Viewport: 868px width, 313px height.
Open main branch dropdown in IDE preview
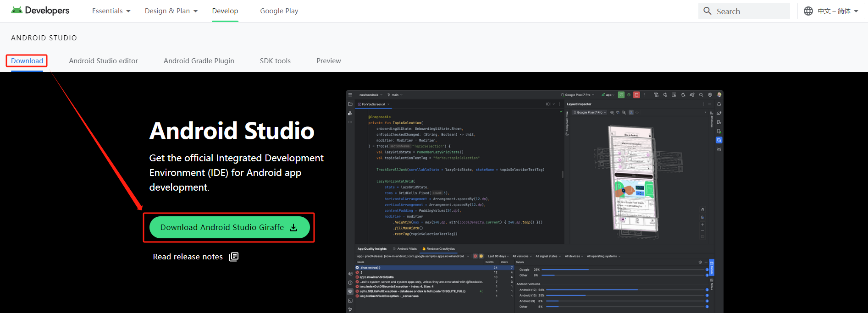pyautogui.click(x=395, y=95)
